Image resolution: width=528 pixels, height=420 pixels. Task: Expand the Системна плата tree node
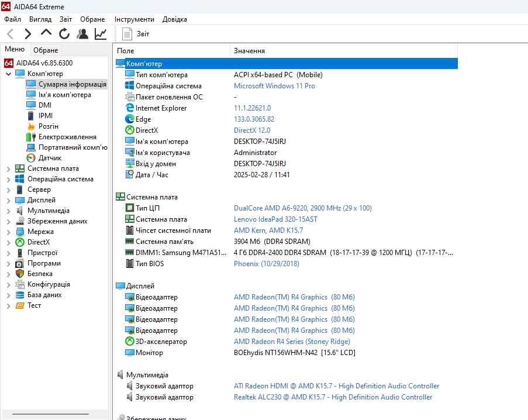pos(8,168)
